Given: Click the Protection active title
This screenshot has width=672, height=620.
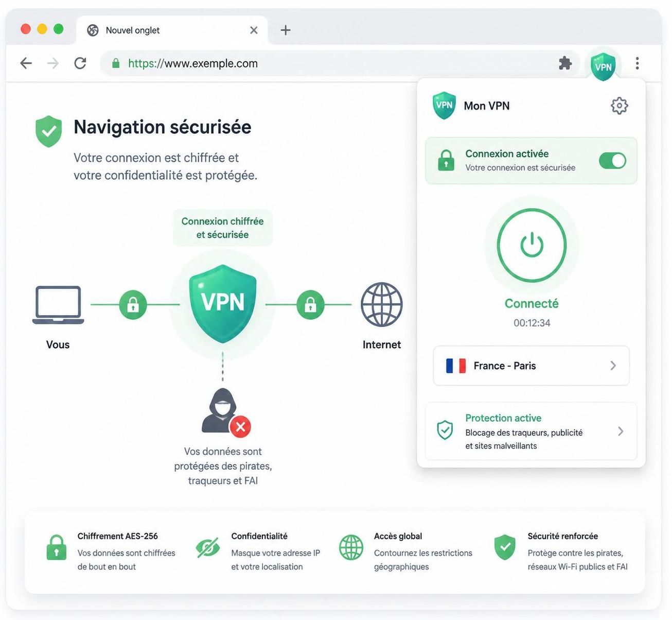Looking at the screenshot, I should (503, 418).
